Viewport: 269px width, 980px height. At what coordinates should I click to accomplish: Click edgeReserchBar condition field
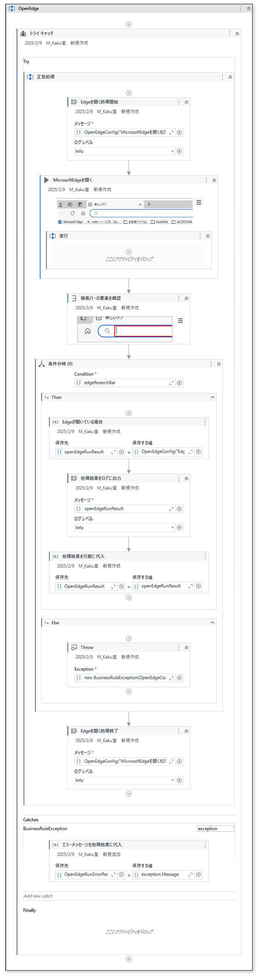[125, 383]
